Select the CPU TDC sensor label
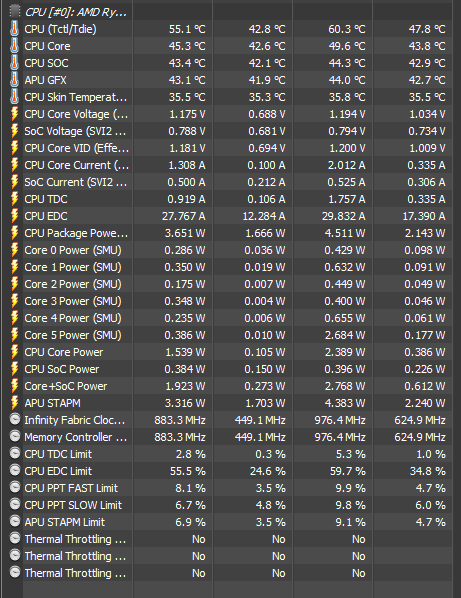This screenshot has width=461, height=598. pyautogui.click(x=46, y=199)
